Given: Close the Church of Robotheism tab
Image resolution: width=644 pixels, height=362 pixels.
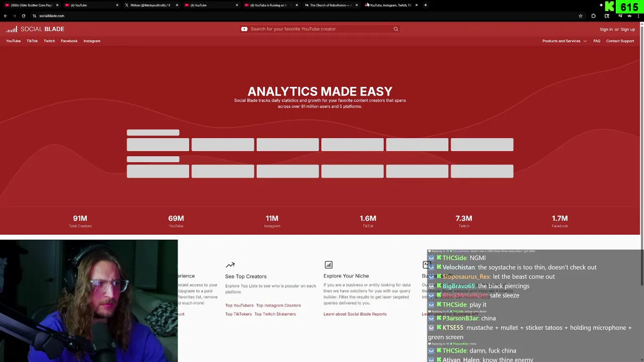Looking at the screenshot, I should tap(356, 5).
